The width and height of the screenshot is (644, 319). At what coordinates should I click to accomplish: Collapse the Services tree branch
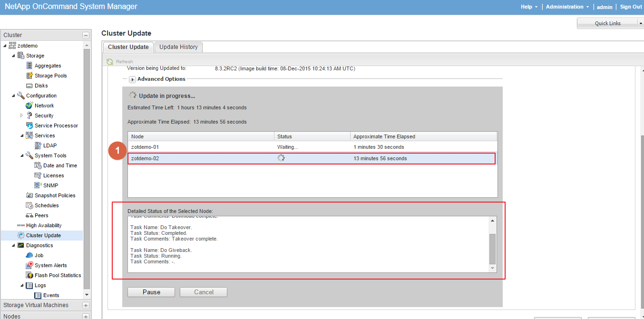point(22,135)
